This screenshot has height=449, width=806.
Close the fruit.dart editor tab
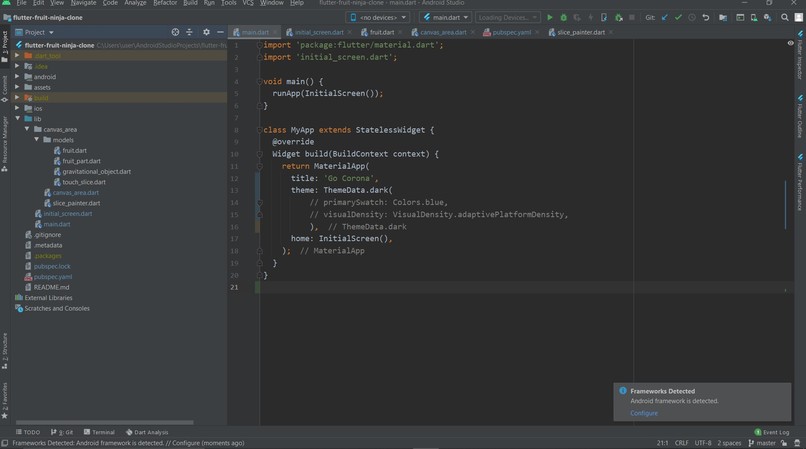pyautogui.click(x=400, y=32)
